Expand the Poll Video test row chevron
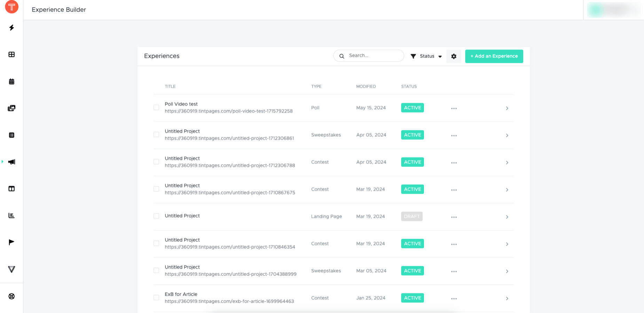 coord(507,108)
